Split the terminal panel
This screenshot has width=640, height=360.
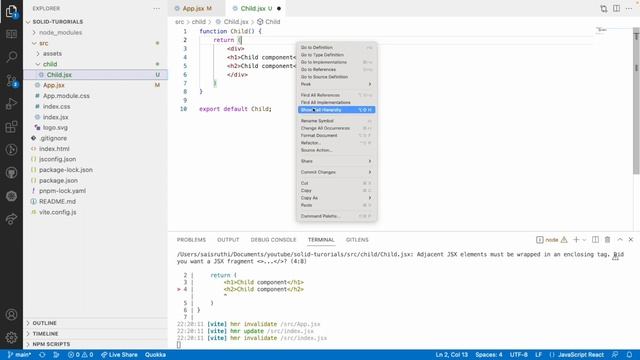pos(596,240)
